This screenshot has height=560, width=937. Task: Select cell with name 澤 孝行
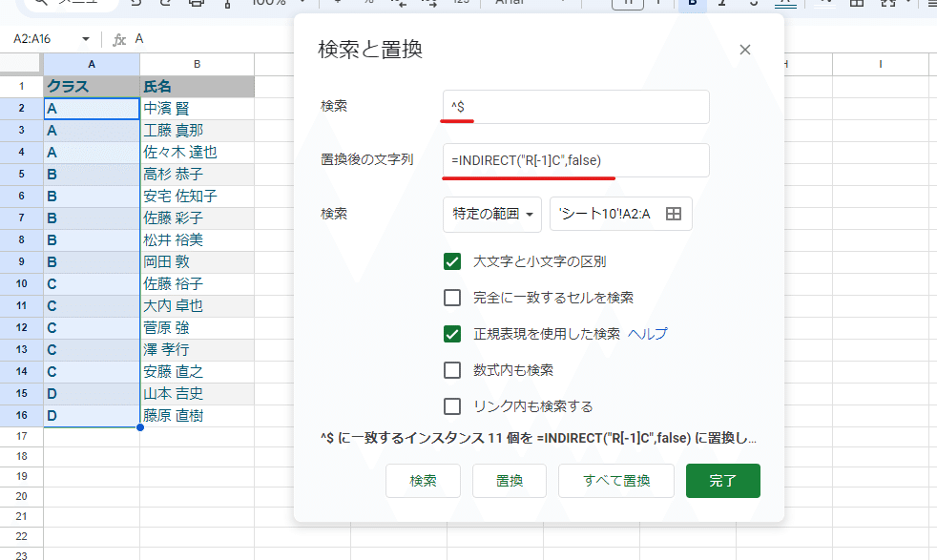(x=198, y=349)
